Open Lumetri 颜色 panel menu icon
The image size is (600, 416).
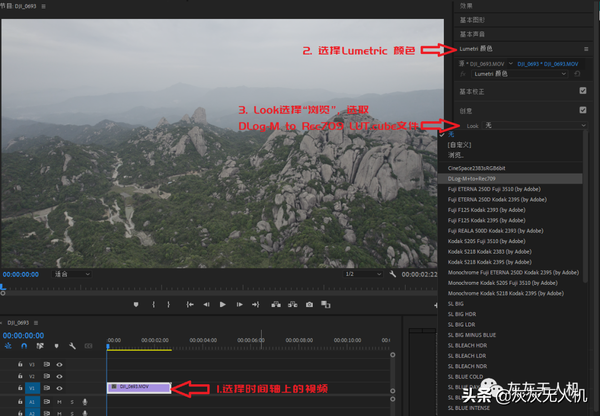tap(586, 49)
